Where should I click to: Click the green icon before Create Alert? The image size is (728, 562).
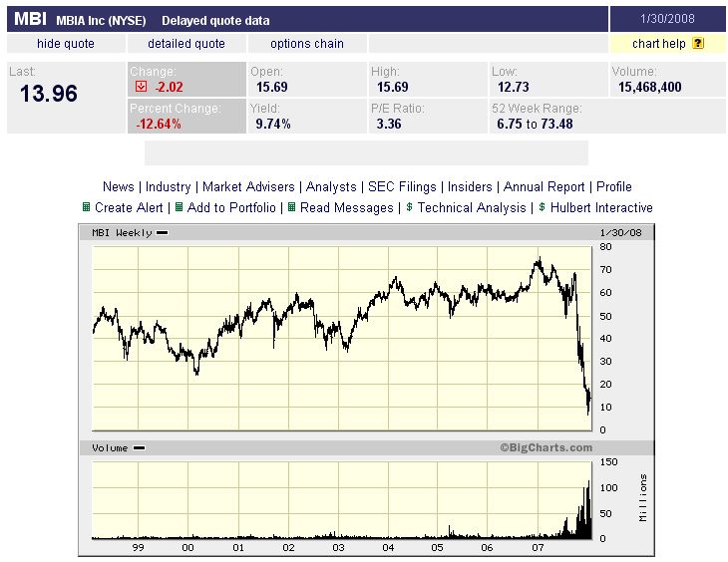tap(86, 208)
